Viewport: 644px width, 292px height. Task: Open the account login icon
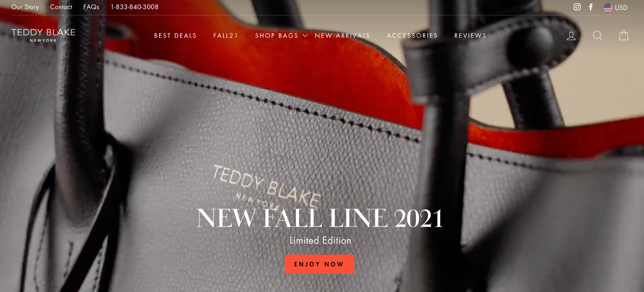click(x=571, y=36)
